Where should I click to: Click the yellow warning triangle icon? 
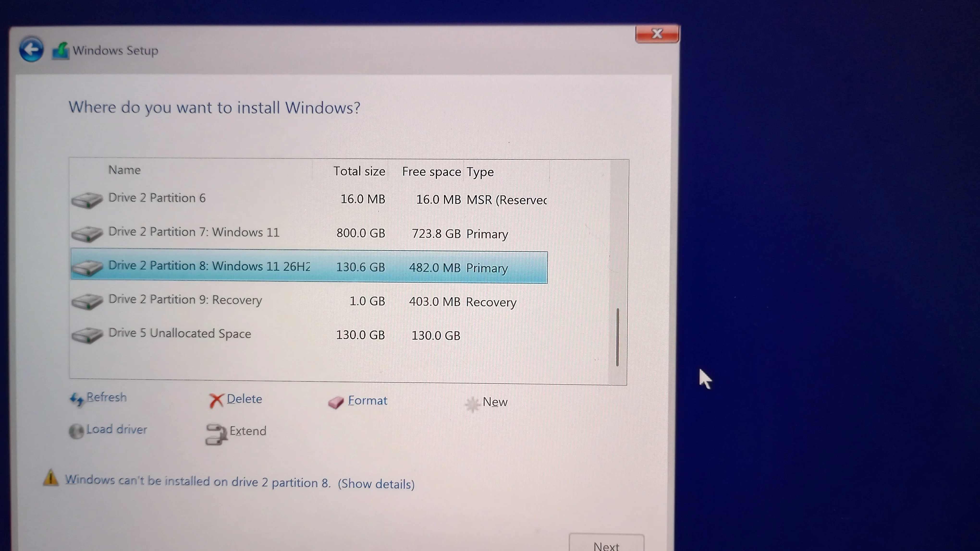(51, 478)
